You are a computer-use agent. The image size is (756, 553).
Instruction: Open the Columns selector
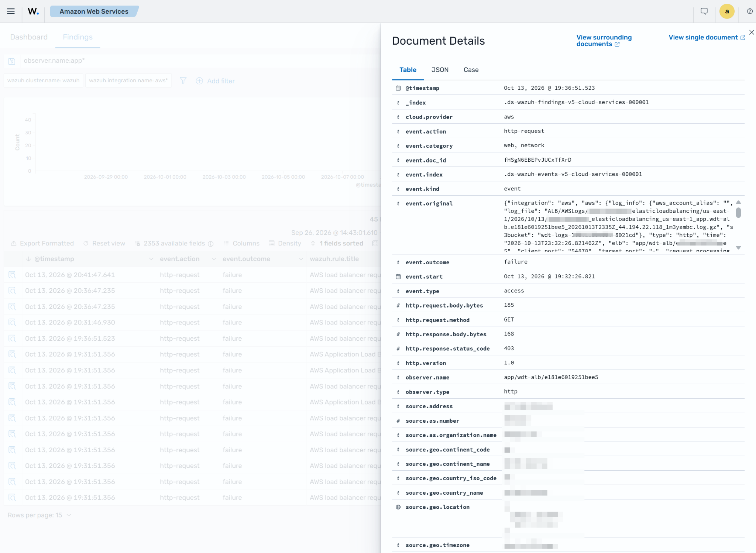(x=241, y=243)
